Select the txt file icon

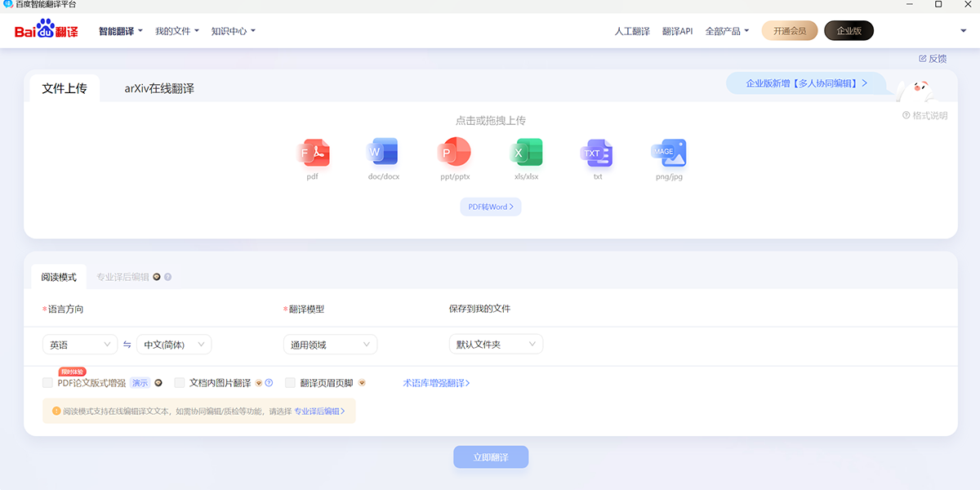[597, 153]
